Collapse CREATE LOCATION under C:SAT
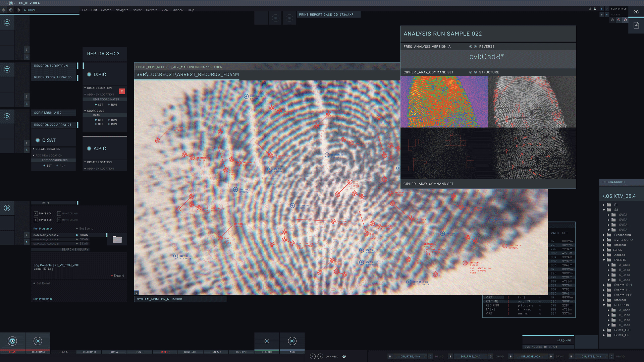The image size is (644, 362). tap(34, 149)
